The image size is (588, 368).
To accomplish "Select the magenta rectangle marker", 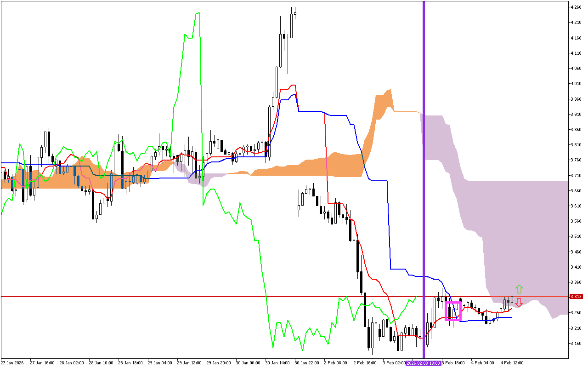I will point(453,311).
